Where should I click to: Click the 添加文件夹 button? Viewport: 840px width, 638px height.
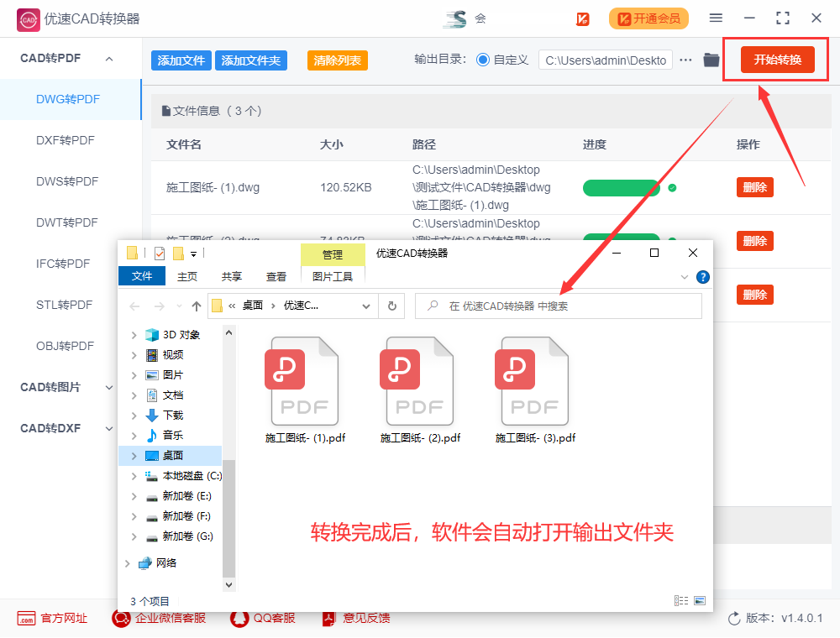[x=250, y=60]
